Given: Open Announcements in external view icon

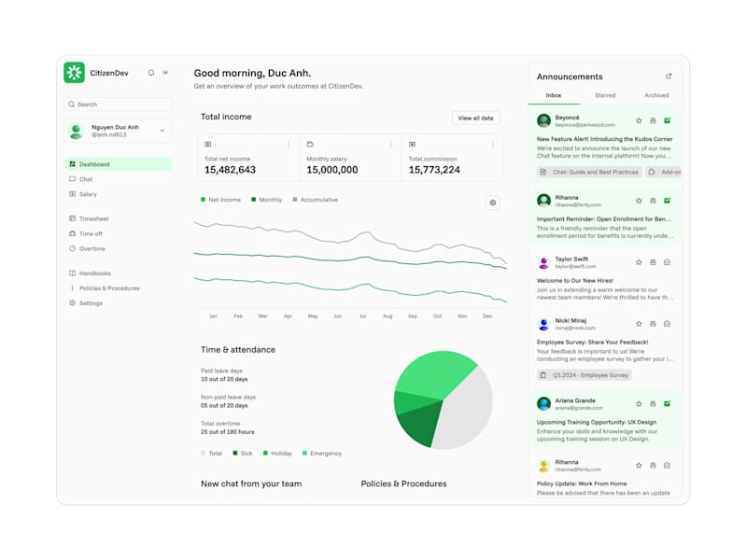Looking at the screenshot, I should coord(669,77).
